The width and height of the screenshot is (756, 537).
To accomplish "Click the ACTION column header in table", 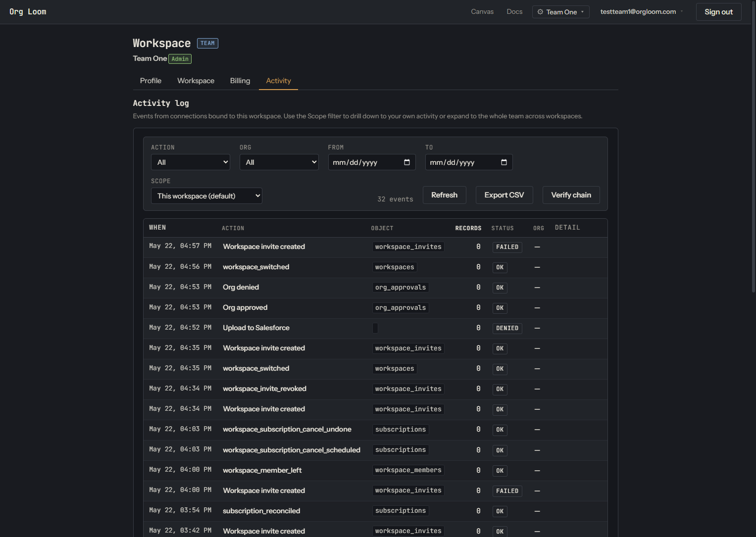I will (x=233, y=228).
